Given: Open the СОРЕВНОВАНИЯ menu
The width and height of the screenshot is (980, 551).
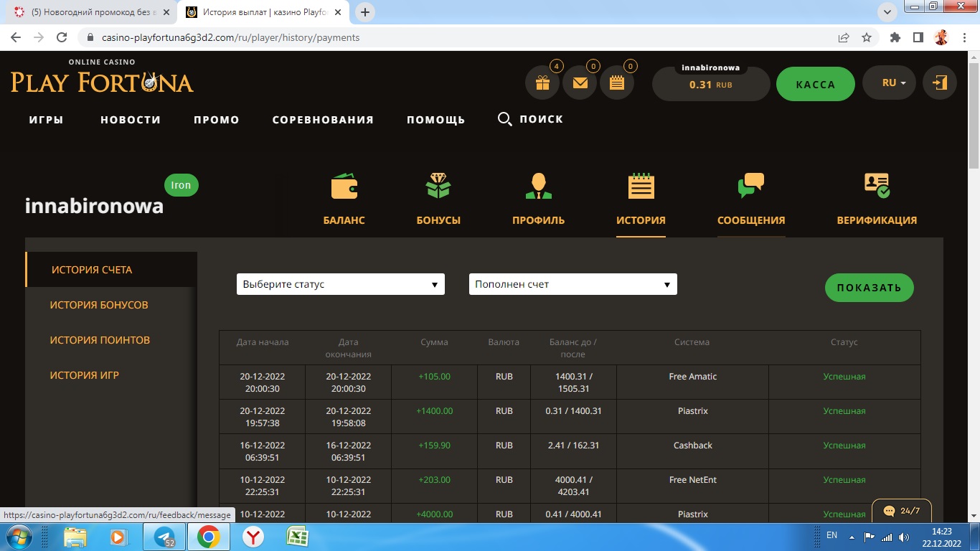Looking at the screenshot, I should (x=323, y=120).
